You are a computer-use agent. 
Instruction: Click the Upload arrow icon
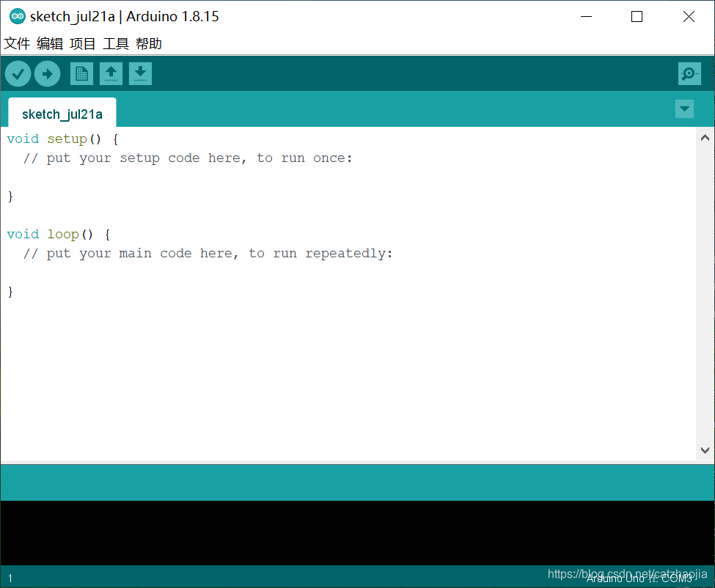pyautogui.click(x=47, y=73)
